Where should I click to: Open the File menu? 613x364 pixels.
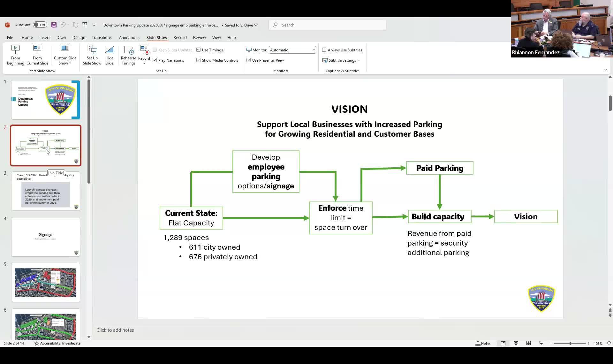click(10, 37)
